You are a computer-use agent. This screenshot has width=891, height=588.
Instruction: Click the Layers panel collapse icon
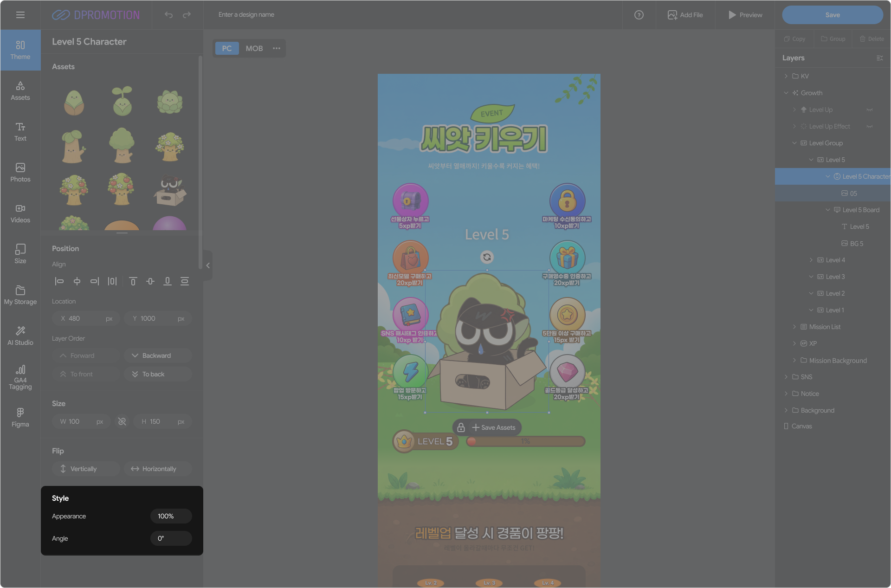879,58
